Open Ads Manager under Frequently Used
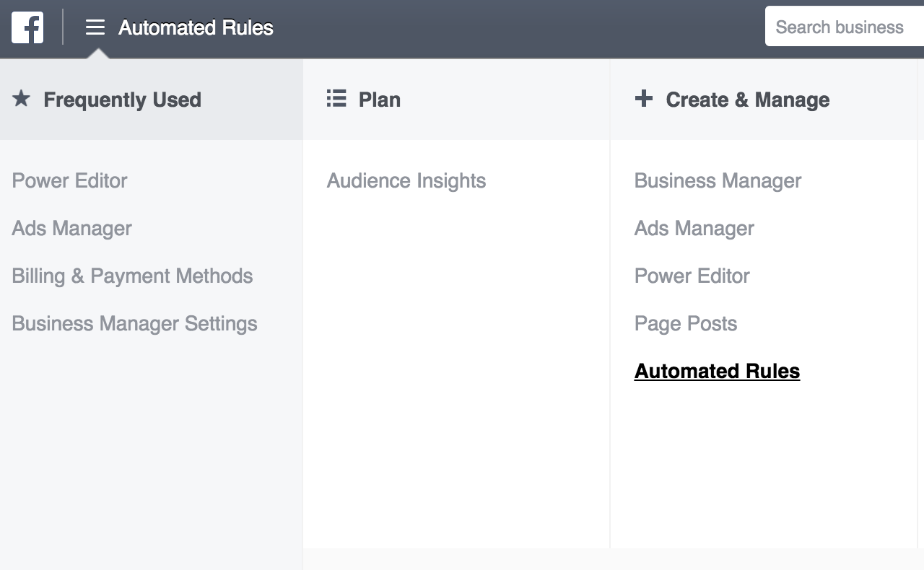This screenshot has height=570, width=924. coord(71,228)
